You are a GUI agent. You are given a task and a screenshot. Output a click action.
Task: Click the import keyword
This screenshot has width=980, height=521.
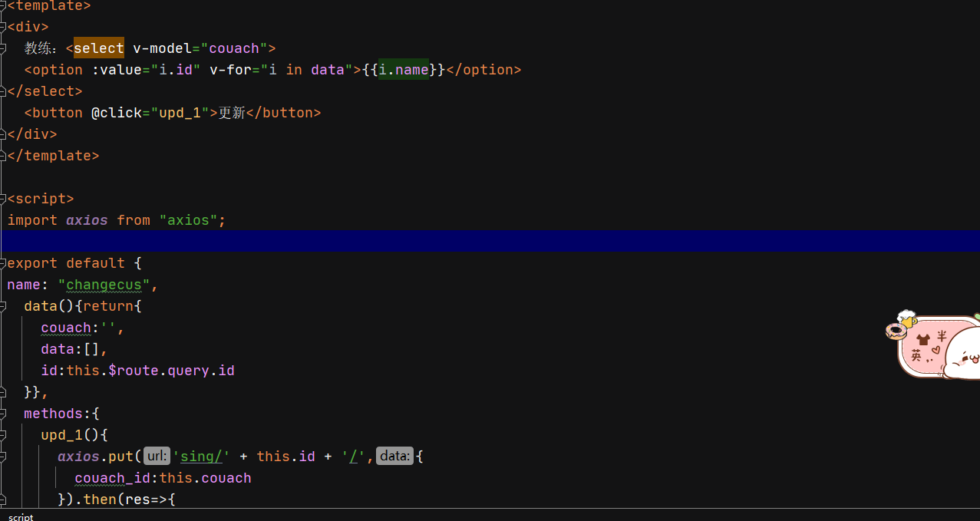pos(32,220)
